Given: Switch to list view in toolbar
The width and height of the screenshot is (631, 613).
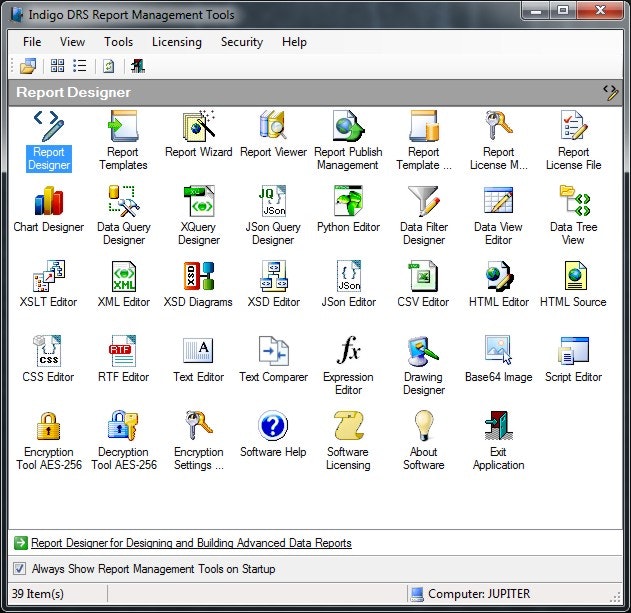Looking at the screenshot, I should coord(79,65).
